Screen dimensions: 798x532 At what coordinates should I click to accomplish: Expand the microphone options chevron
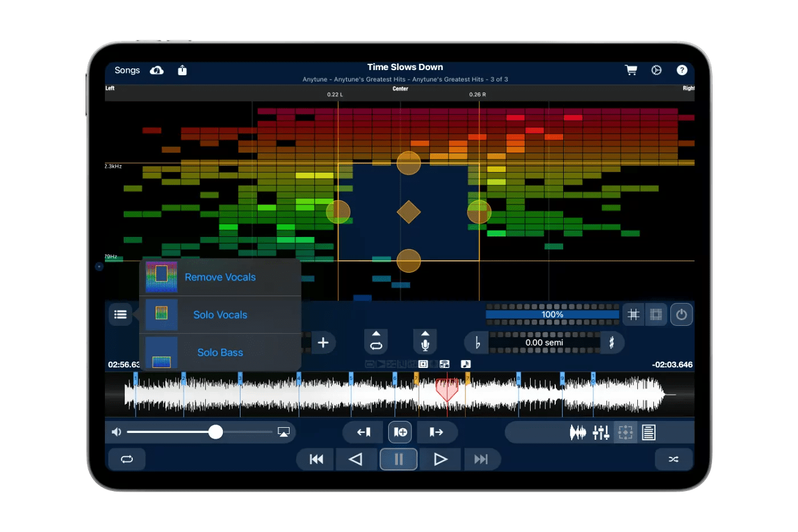(425, 333)
